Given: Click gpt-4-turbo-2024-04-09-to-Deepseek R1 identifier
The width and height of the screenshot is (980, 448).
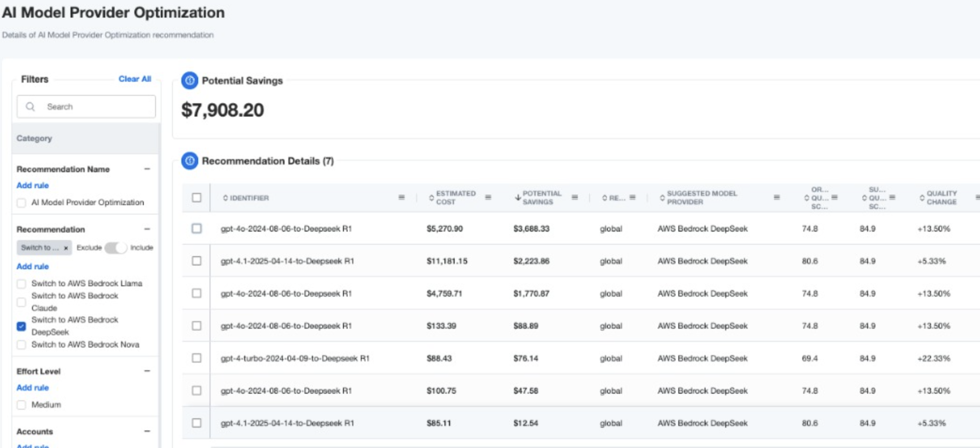Looking at the screenshot, I should (x=295, y=358).
